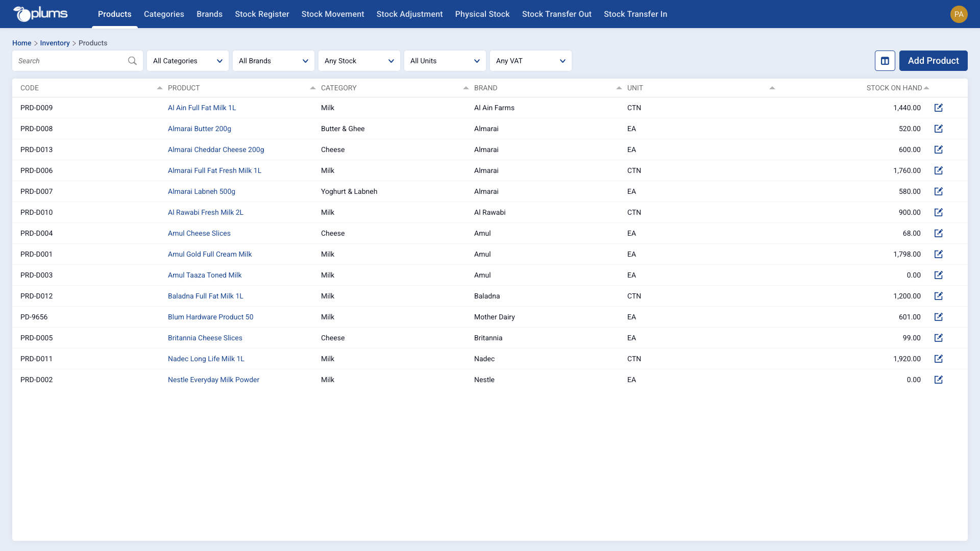The image size is (980, 551).
Task: Edit the Al Ain Full Fat Milk 1L row
Action: pos(939,108)
